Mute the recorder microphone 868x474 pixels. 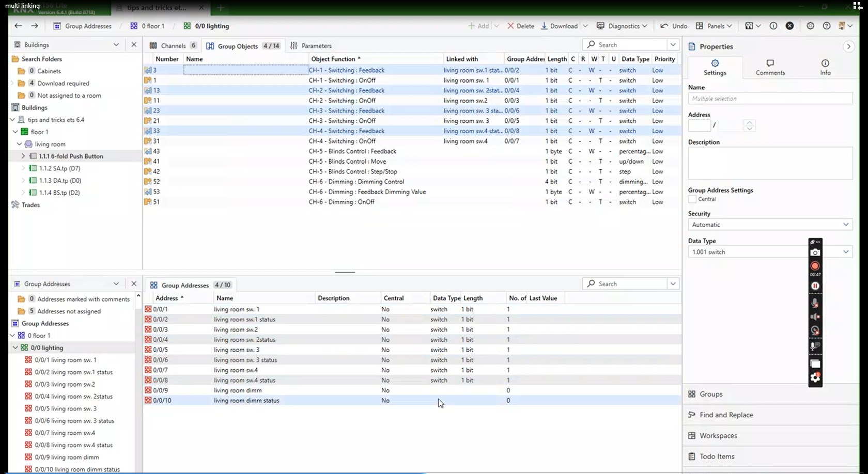(x=815, y=303)
